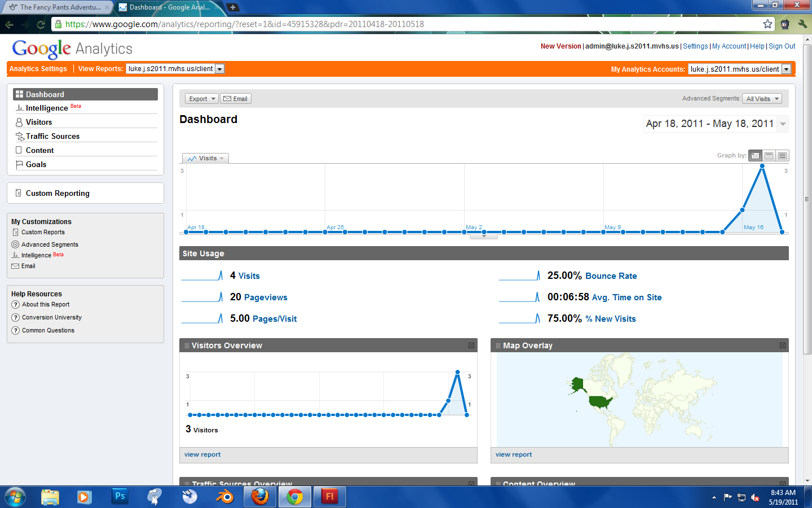Expand the Export dropdown

201,99
